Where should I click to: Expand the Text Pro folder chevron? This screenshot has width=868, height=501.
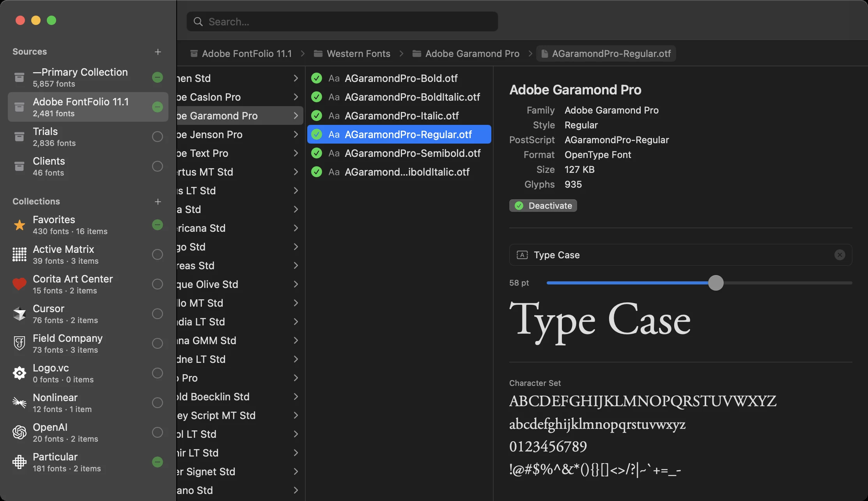pos(296,153)
